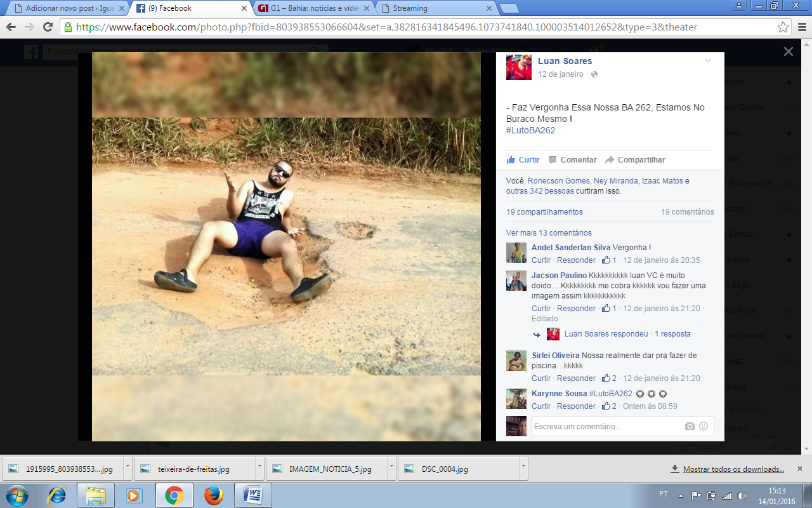
Task: Click Responder under Andel Sanderlan's comment
Action: point(577,260)
